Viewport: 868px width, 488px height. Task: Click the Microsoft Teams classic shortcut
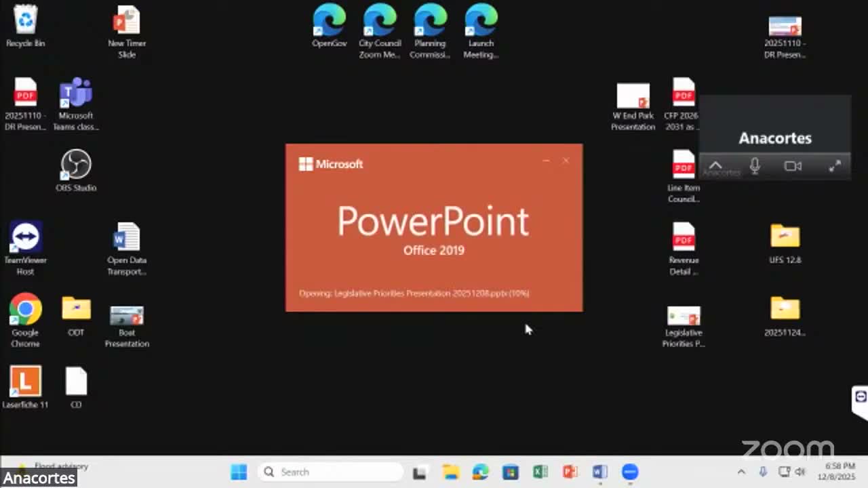76,94
